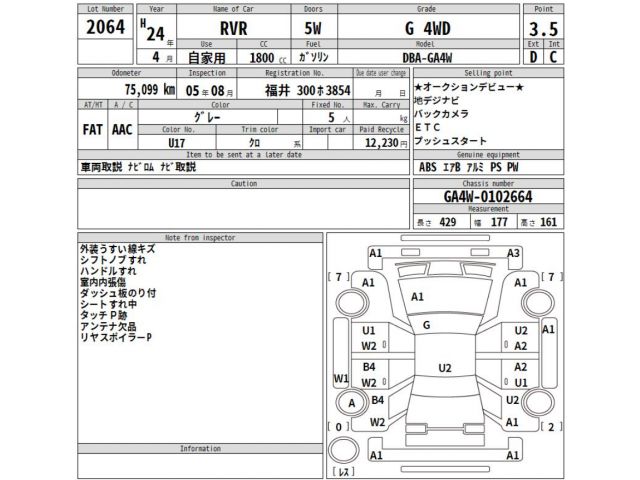This screenshot has width=640, height=480.
Task: Select width measurement 177
Action: coord(499,222)
